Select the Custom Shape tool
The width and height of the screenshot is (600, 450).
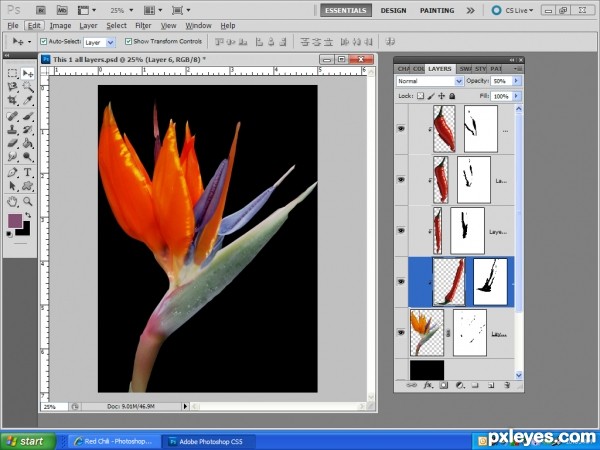27,186
